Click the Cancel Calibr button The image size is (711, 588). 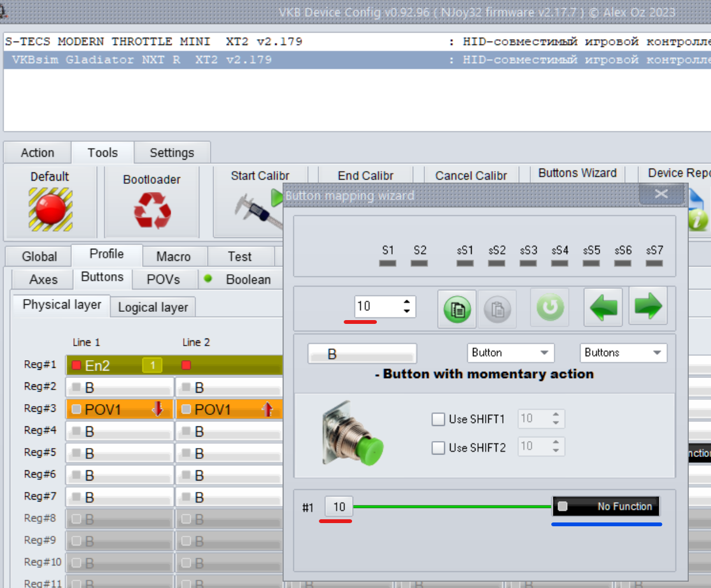(x=471, y=176)
